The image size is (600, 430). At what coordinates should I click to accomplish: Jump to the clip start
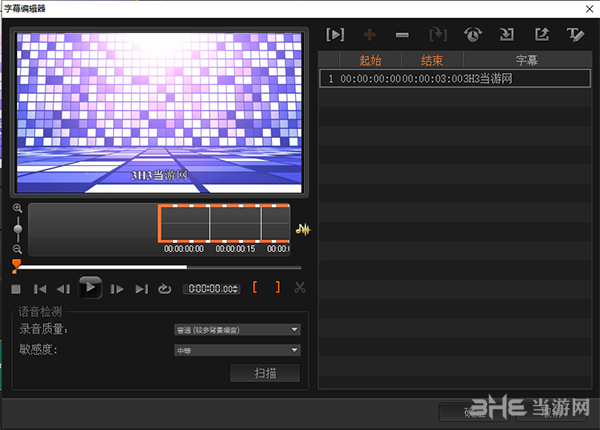tap(40, 289)
